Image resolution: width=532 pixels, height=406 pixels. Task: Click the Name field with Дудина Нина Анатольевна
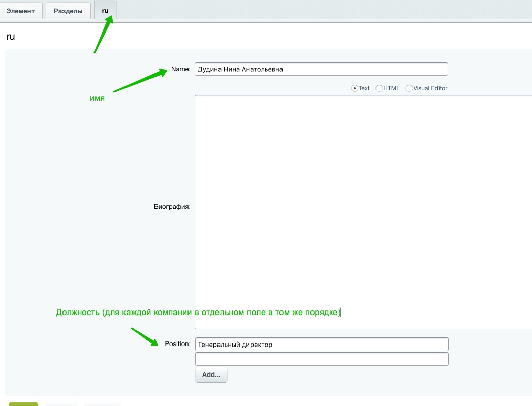coord(321,69)
